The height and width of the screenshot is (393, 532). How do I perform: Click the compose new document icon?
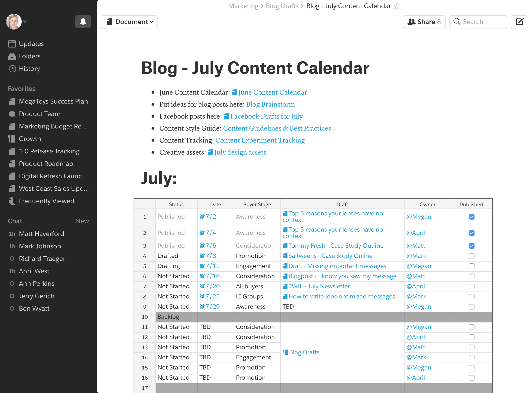pos(519,22)
